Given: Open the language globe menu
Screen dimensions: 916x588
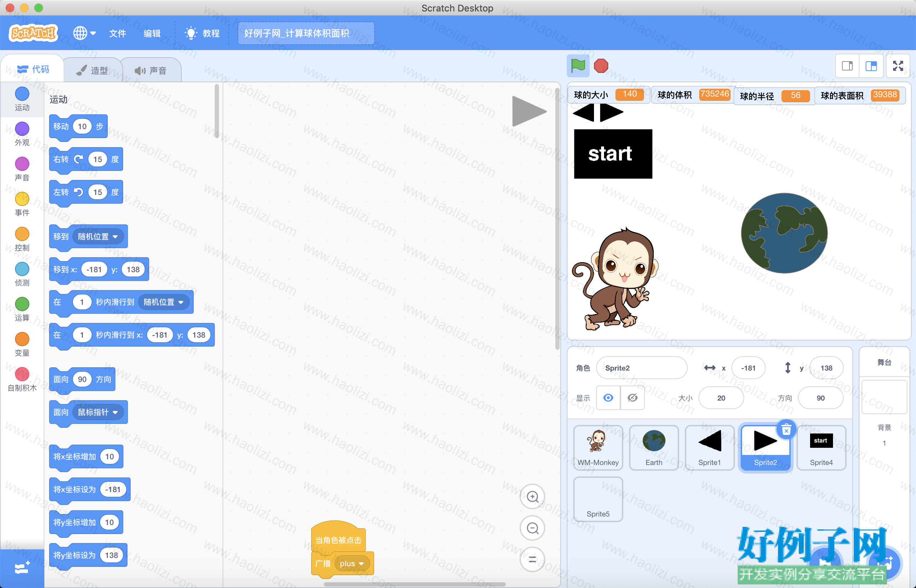Looking at the screenshot, I should click(x=84, y=33).
